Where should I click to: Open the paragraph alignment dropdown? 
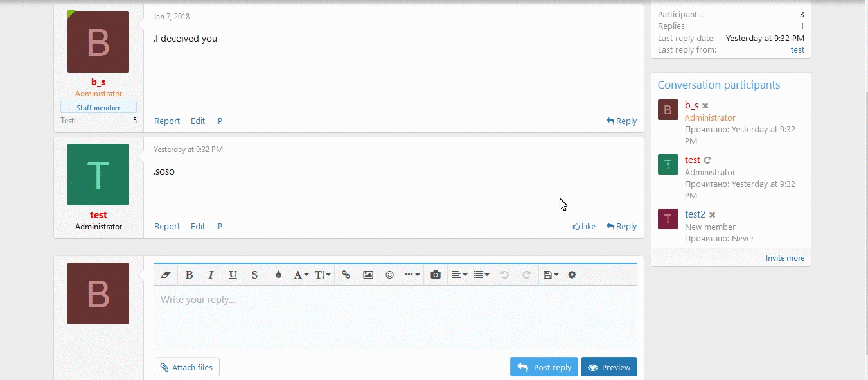click(x=459, y=275)
